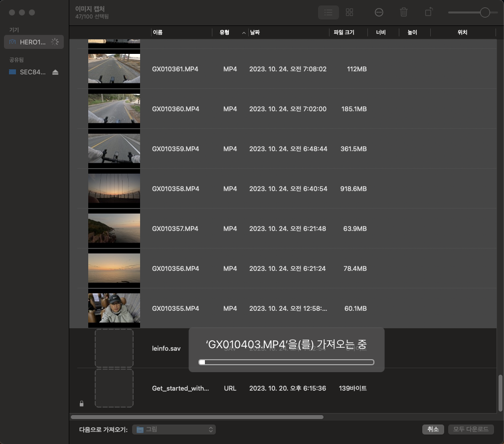Click the trash delete icon
The image size is (504, 444).
[404, 12]
